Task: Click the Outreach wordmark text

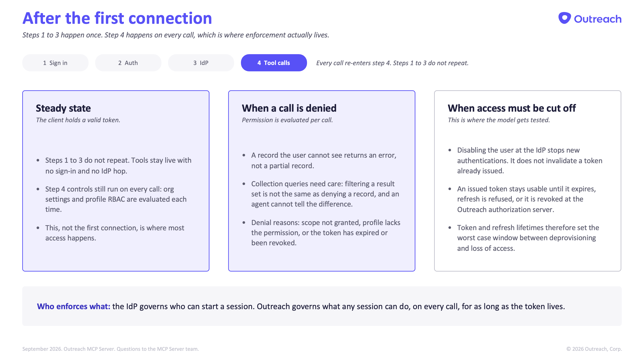Action: tap(598, 19)
